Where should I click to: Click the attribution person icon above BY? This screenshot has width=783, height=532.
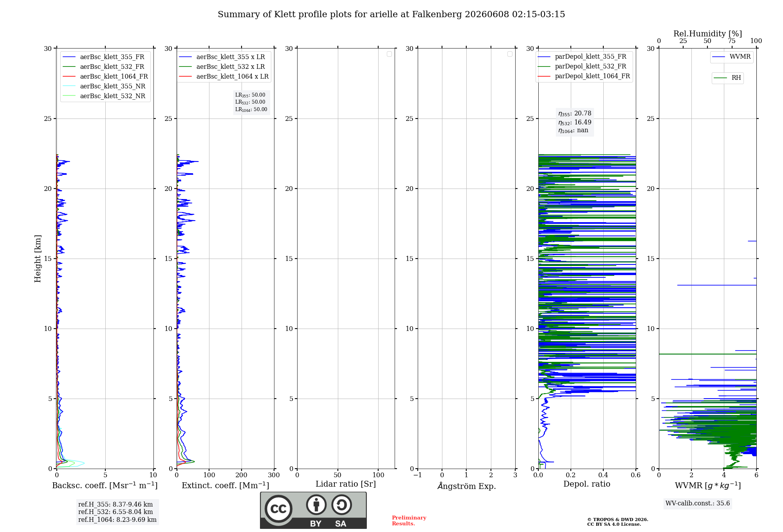click(x=316, y=505)
